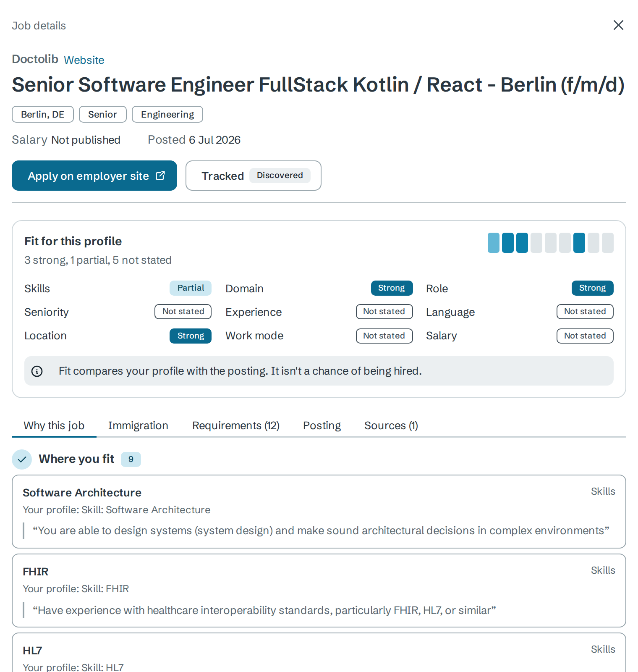Image resolution: width=638 pixels, height=672 pixels.
Task: Select the Not stated badge for Language
Action: 585,312
